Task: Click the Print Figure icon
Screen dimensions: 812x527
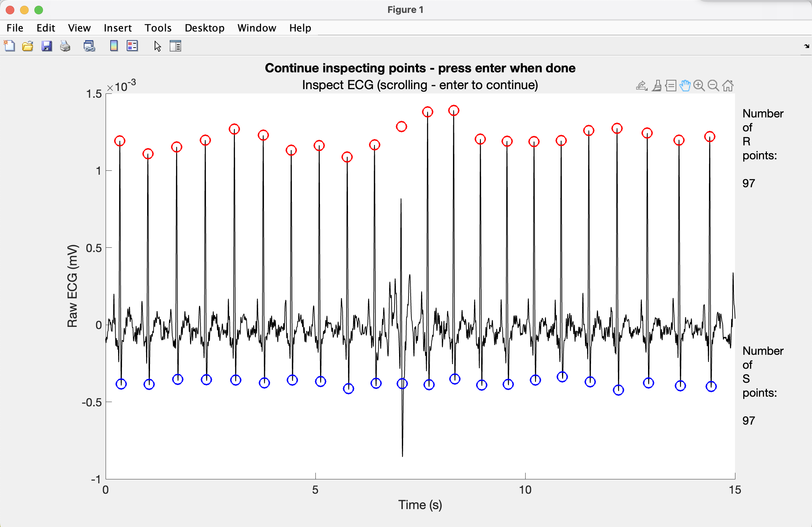Action: tap(65, 46)
